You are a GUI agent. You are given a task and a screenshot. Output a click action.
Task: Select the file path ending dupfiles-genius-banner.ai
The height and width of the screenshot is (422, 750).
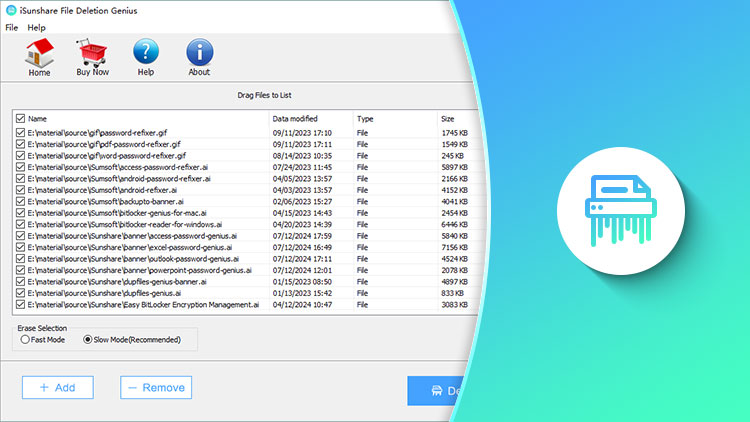tap(117, 282)
